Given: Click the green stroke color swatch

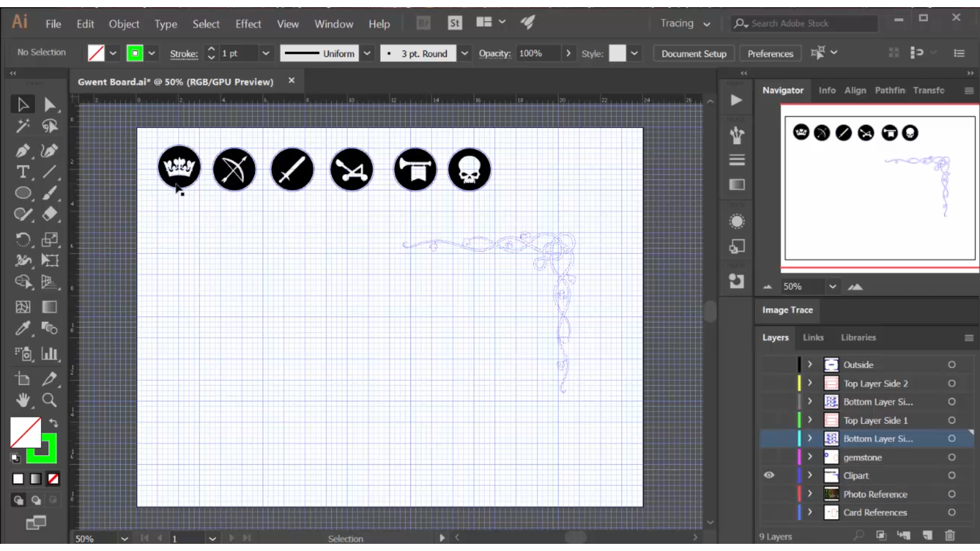Looking at the screenshot, I should (x=135, y=53).
